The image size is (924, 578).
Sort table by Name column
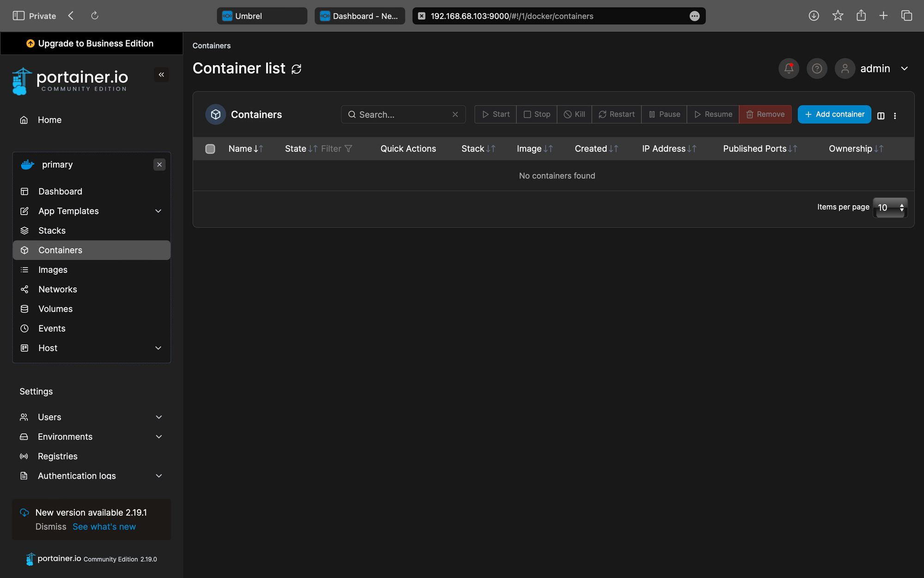click(x=246, y=148)
